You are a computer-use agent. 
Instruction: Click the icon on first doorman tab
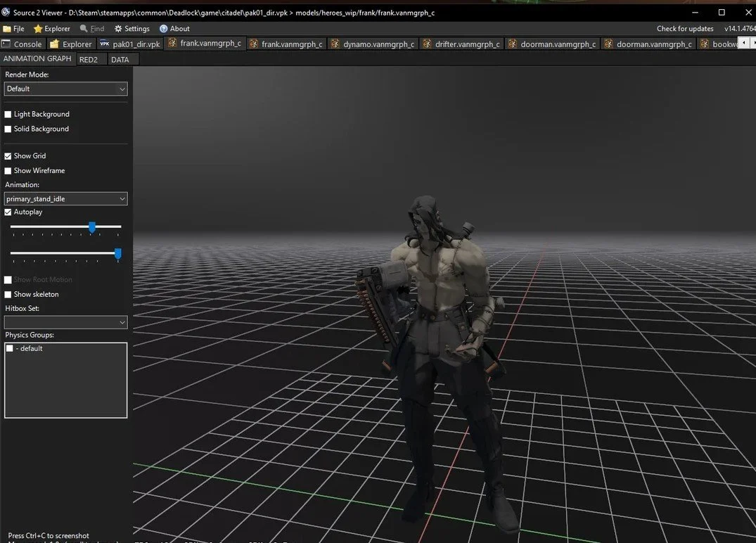click(512, 44)
